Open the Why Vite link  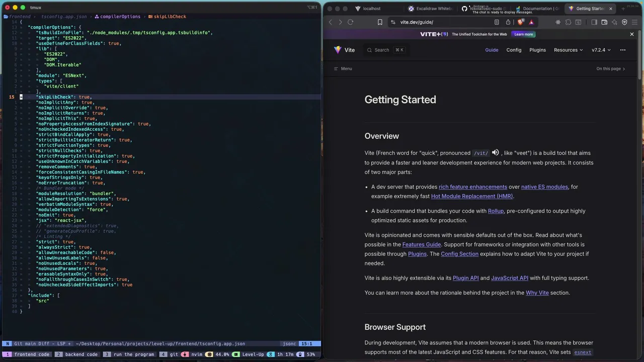pos(537,293)
